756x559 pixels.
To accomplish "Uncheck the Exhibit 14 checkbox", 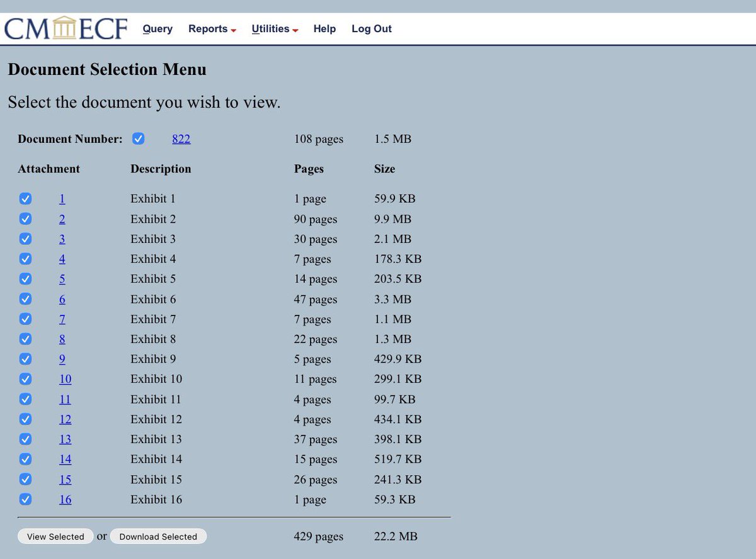I will pyautogui.click(x=25, y=459).
